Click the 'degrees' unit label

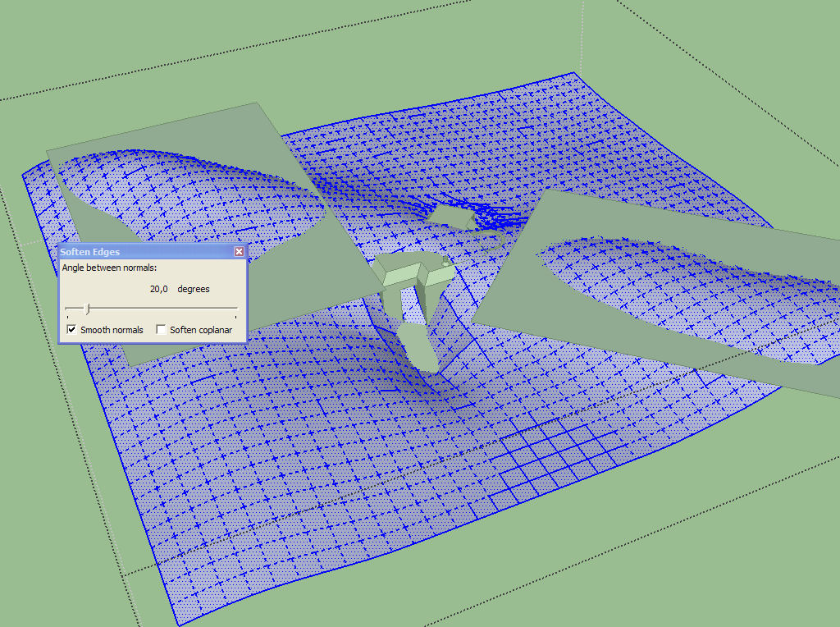194,289
